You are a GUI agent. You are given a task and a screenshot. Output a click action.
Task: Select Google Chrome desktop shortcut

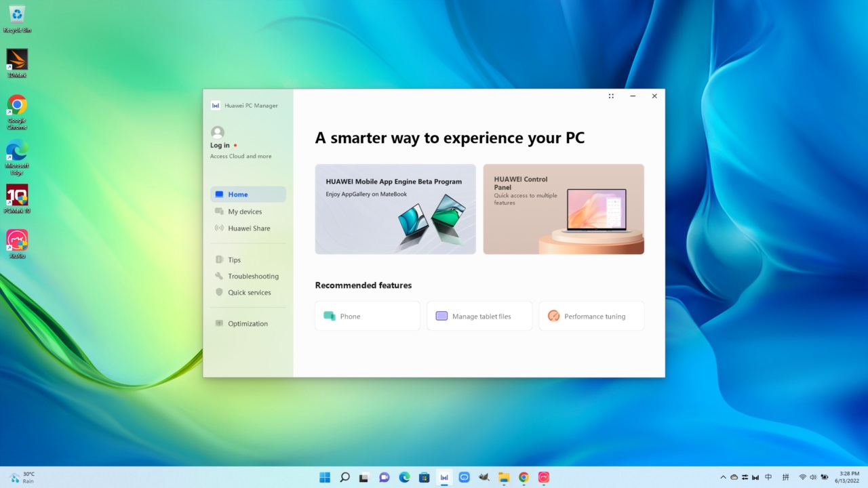click(x=17, y=112)
